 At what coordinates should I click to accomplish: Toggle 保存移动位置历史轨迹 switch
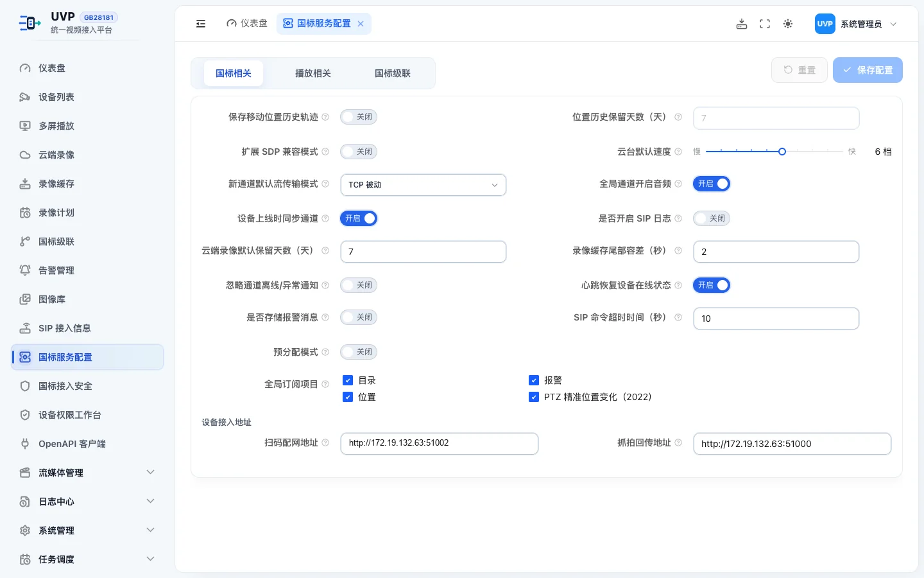point(359,117)
